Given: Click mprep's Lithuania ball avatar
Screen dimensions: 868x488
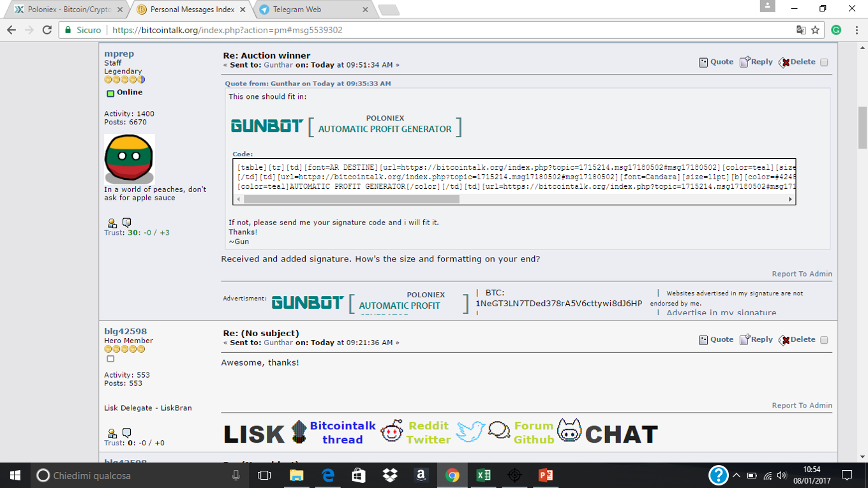Looking at the screenshot, I should click(130, 159).
